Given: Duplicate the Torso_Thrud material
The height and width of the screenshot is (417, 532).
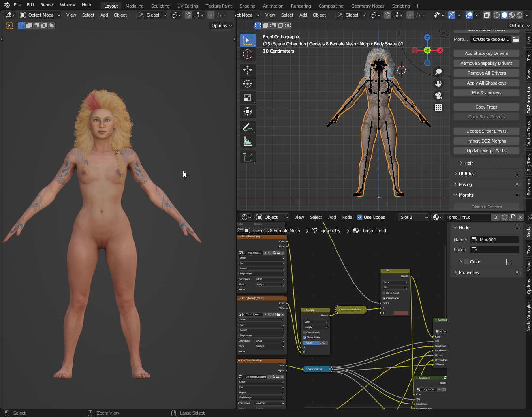Looking at the screenshot, I should [x=513, y=217].
